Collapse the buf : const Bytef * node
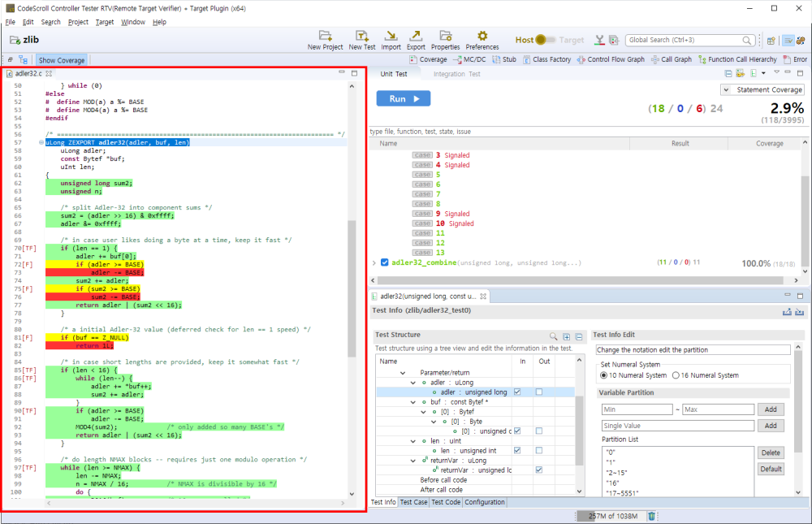This screenshot has height=524, width=812. pos(412,402)
